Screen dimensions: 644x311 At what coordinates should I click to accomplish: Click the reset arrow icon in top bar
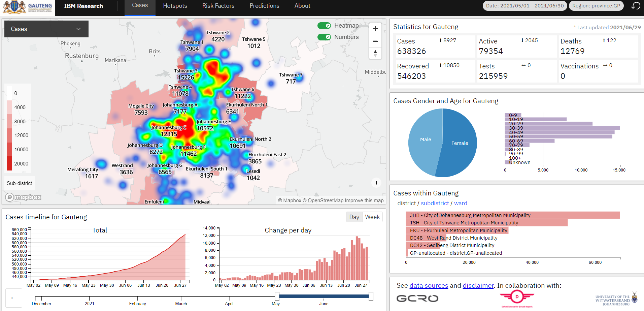[635, 6]
